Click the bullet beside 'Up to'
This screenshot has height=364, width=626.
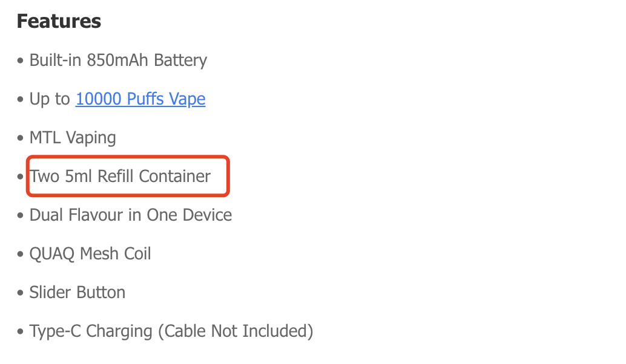click(x=21, y=99)
